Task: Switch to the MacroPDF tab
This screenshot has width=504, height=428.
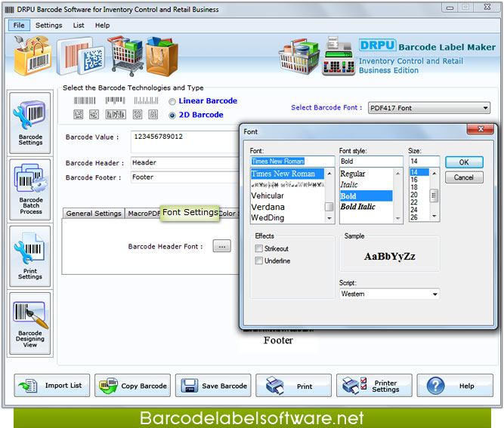Action: (144, 213)
